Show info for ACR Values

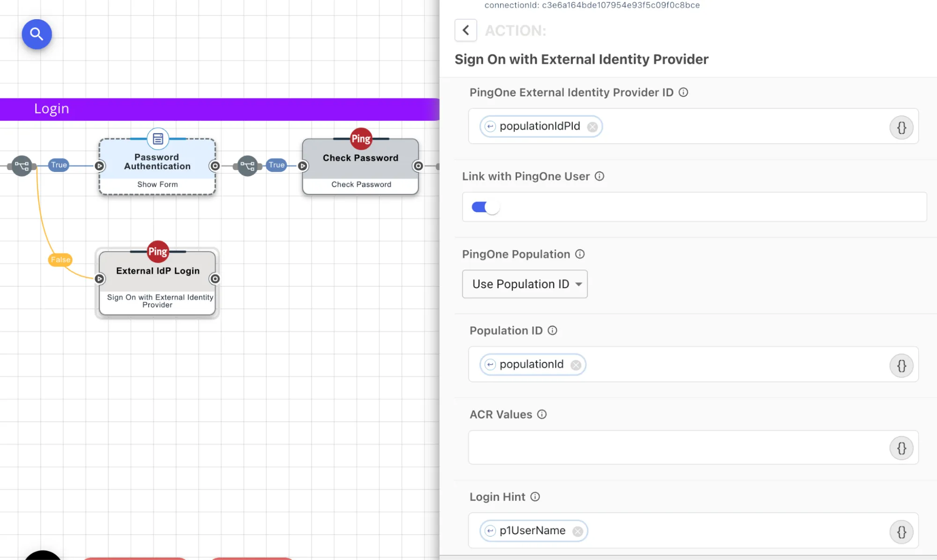(542, 414)
